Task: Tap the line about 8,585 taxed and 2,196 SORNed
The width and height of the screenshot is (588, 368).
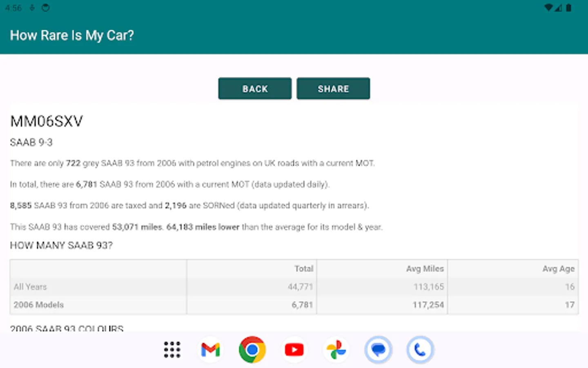Action: click(x=189, y=205)
